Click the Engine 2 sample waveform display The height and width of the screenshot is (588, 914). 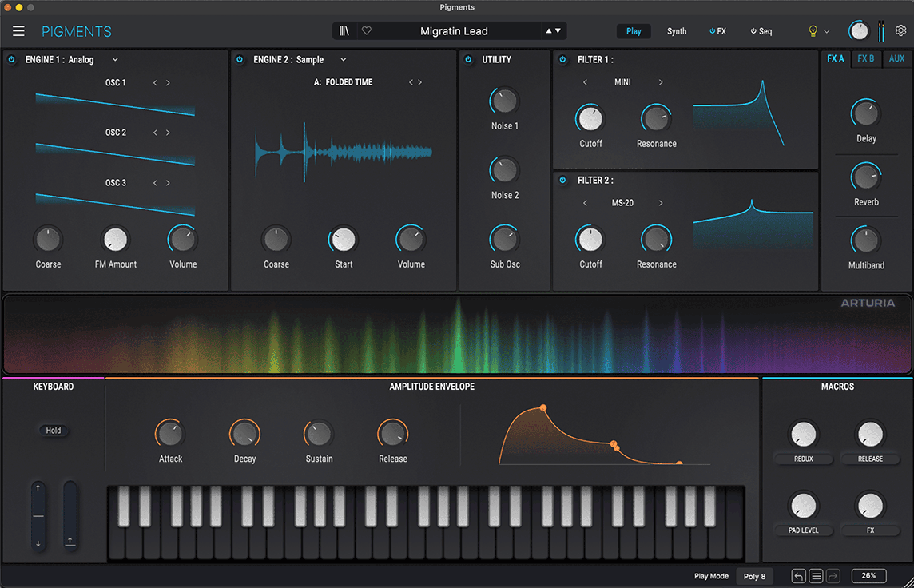pos(344,152)
